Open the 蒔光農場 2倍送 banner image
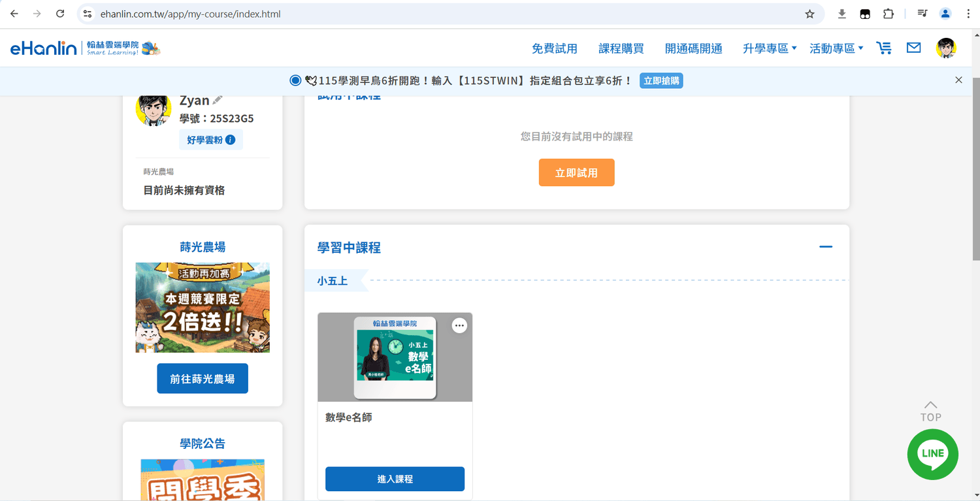Screen dimensions: 980x501 [203, 308]
